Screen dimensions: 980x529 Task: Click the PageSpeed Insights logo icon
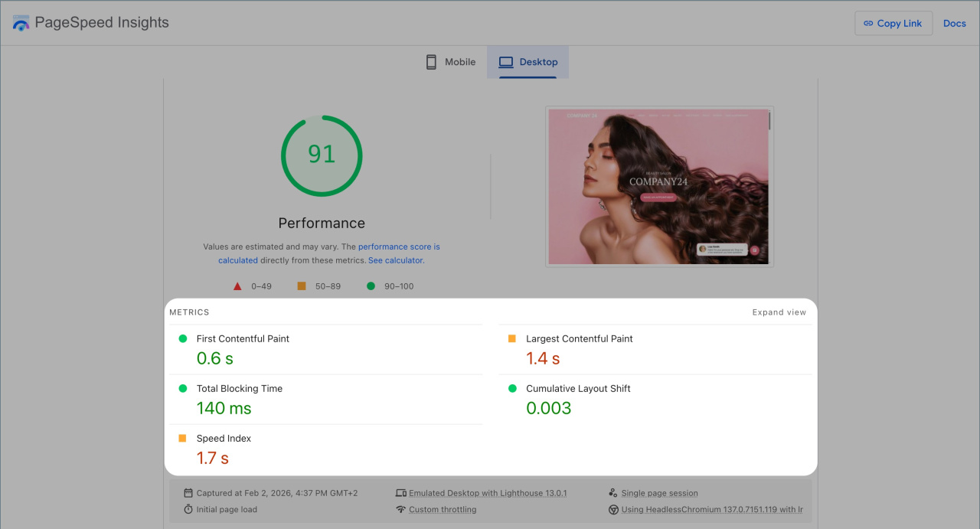pyautogui.click(x=21, y=23)
